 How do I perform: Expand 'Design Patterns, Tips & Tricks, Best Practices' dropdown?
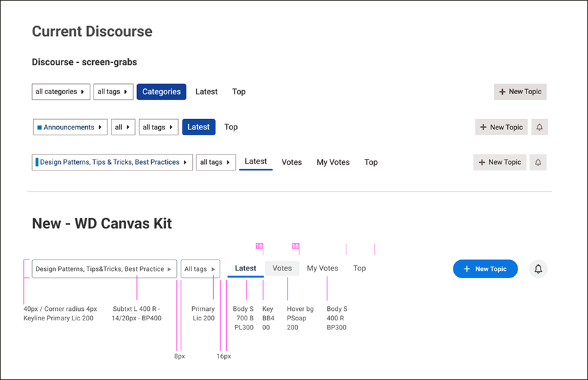(112, 162)
